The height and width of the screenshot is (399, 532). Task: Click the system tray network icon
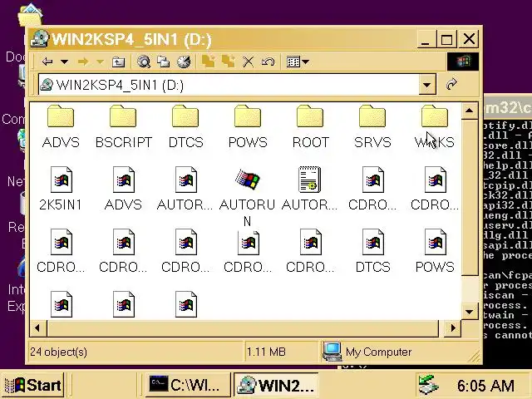coord(428,385)
